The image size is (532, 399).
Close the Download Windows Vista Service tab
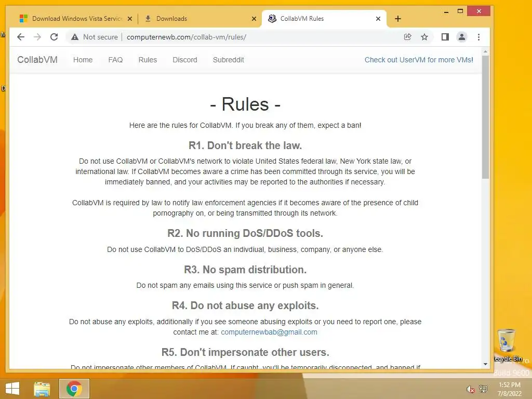pyautogui.click(x=129, y=19)
